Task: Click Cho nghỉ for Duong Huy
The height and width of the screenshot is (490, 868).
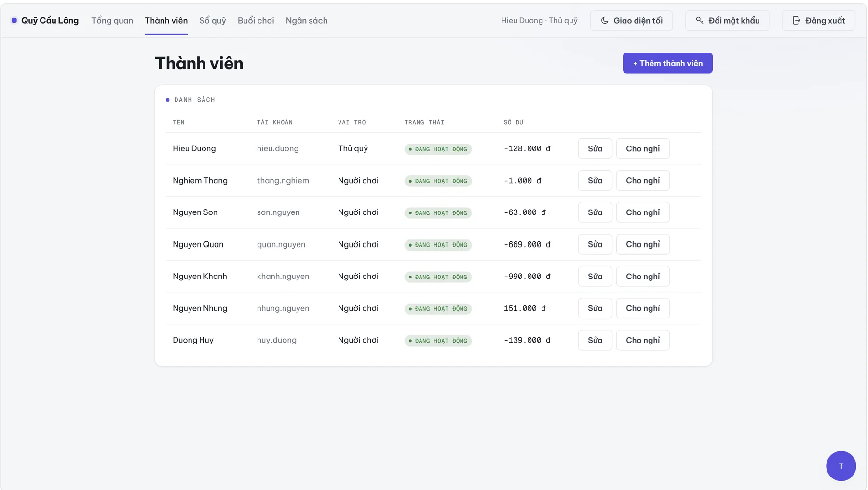Action: pyautogui.click(x=643, y=340)
